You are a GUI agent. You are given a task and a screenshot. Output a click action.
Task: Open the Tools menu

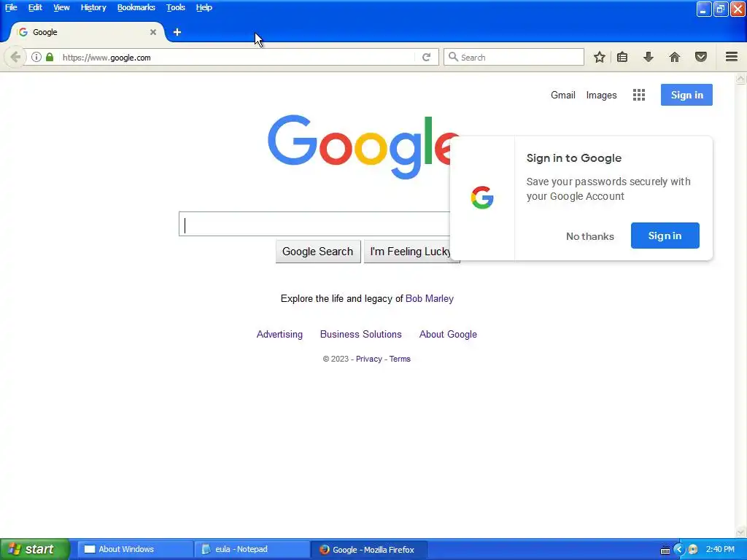[175, 7]
